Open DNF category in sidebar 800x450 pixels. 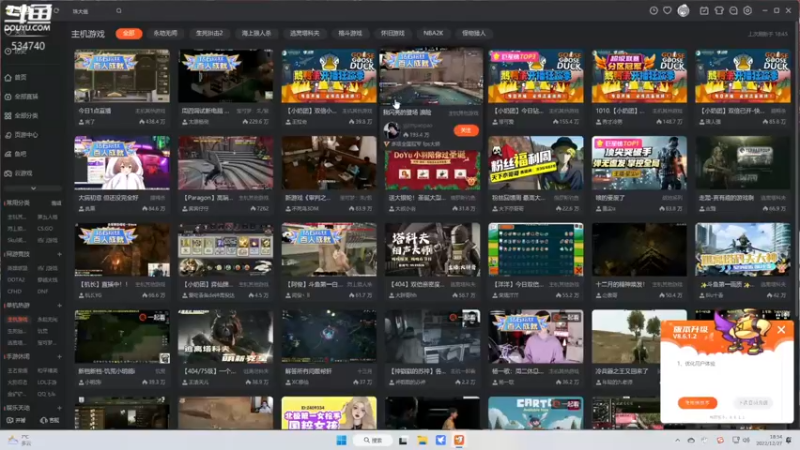(42, 291)
